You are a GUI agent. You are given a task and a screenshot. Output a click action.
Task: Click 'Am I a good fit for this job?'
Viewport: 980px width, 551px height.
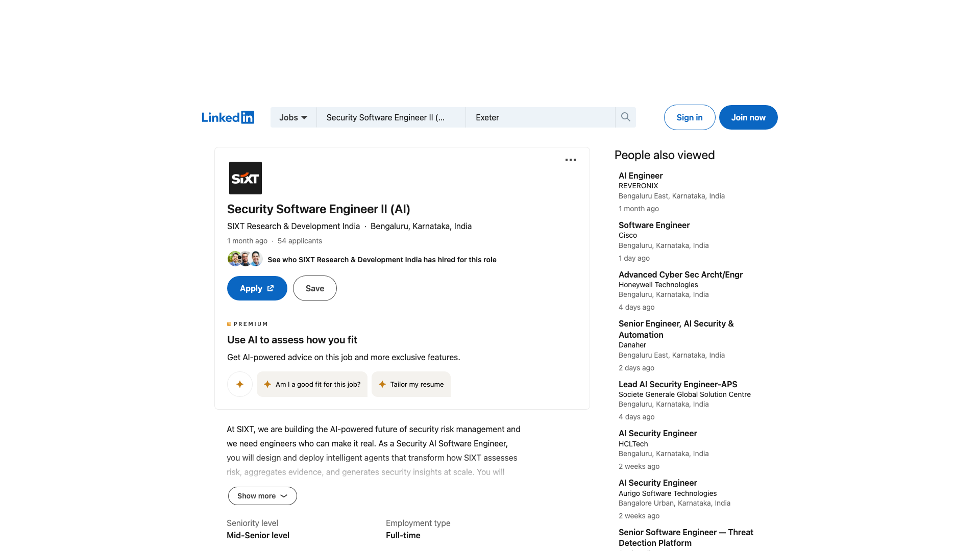point(312,384)
